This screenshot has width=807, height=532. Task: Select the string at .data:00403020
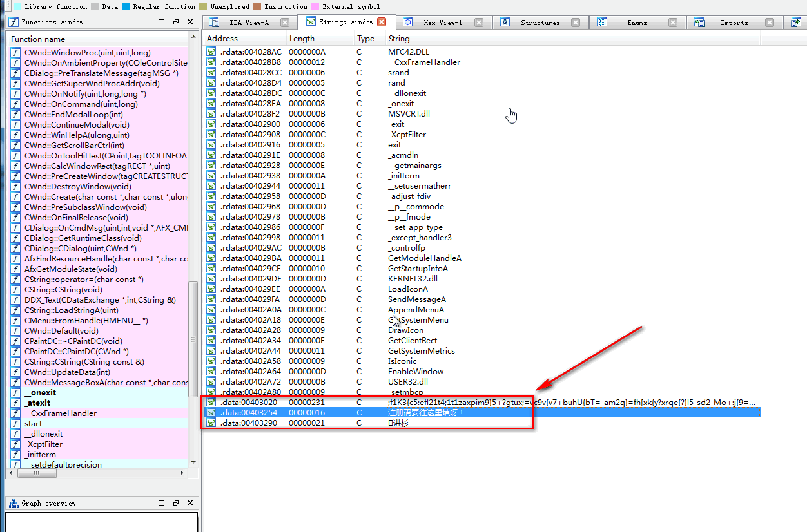tap(481, 403)
